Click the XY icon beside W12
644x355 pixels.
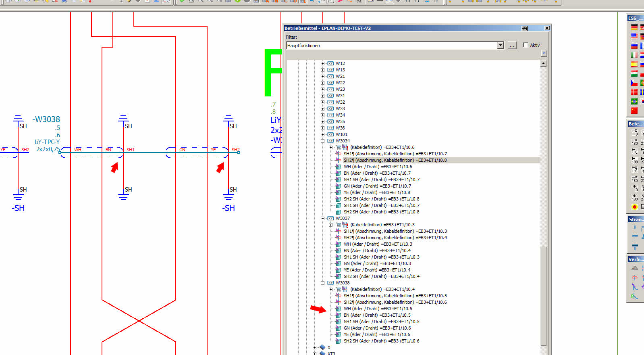(x=330, y=63)
